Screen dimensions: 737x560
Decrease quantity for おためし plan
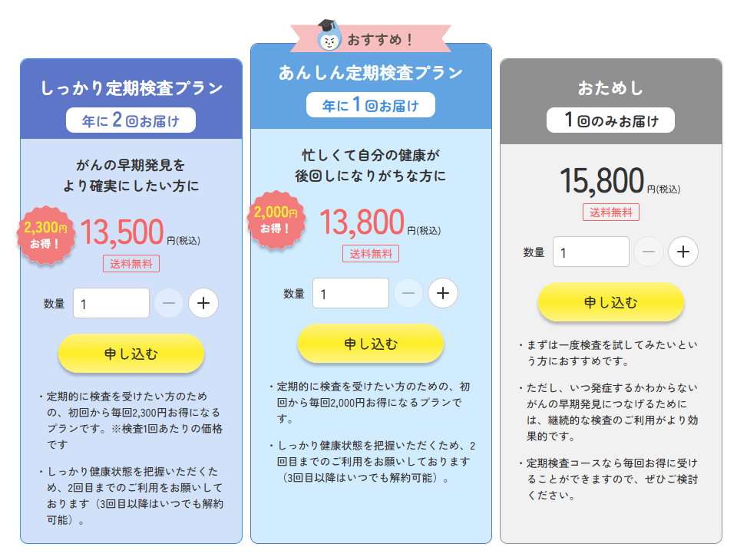[x=649, y=252]
